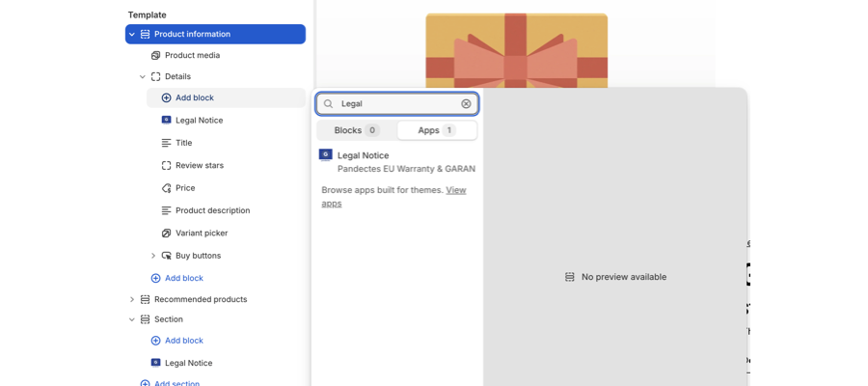Click the Product description text icon

point(166,211)
